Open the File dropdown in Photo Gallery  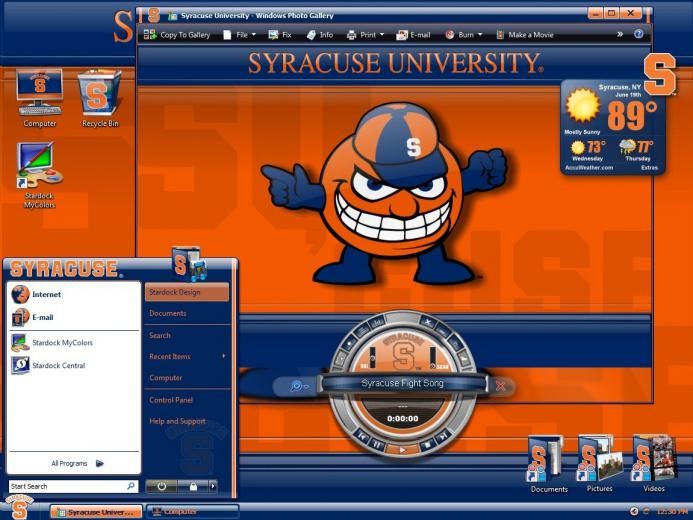pyautogui.click(x=239, y=35)
